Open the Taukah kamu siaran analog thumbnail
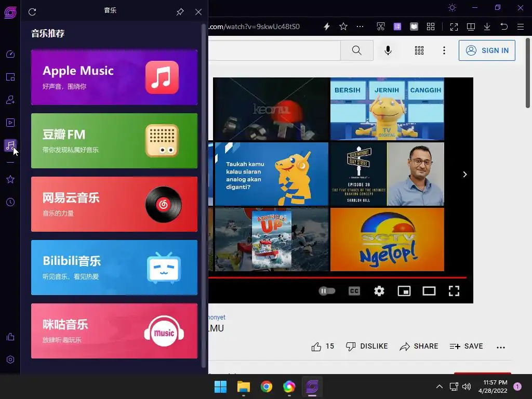Screen dimensions: 532x399 click(x=271, y=174)
